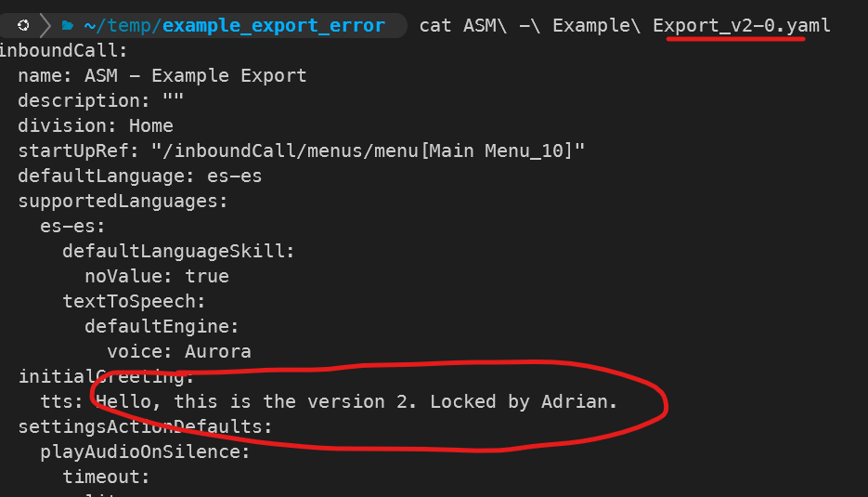The height and width of the screenshot is (497, 868).
Task: Click the name value ASM - Example Export
Action: point(201,75)
